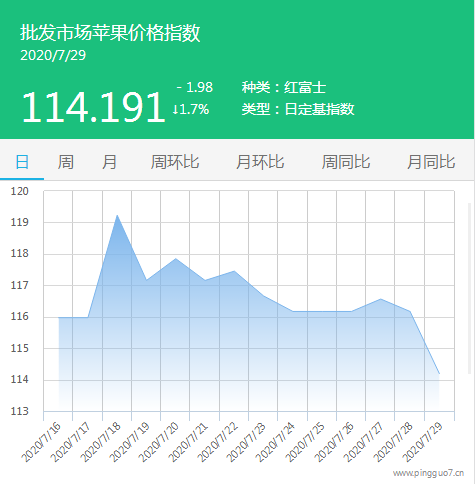The width and height of the screenshot is (475, 484).
Task: Click the 114.191 index value
Action: click(94, 107)
